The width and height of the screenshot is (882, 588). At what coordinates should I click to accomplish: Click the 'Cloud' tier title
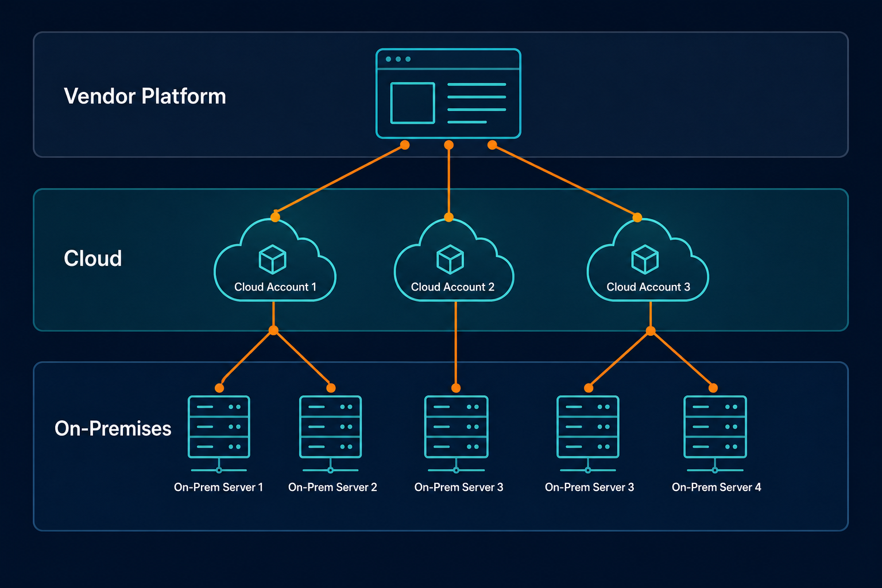(93, 258)
